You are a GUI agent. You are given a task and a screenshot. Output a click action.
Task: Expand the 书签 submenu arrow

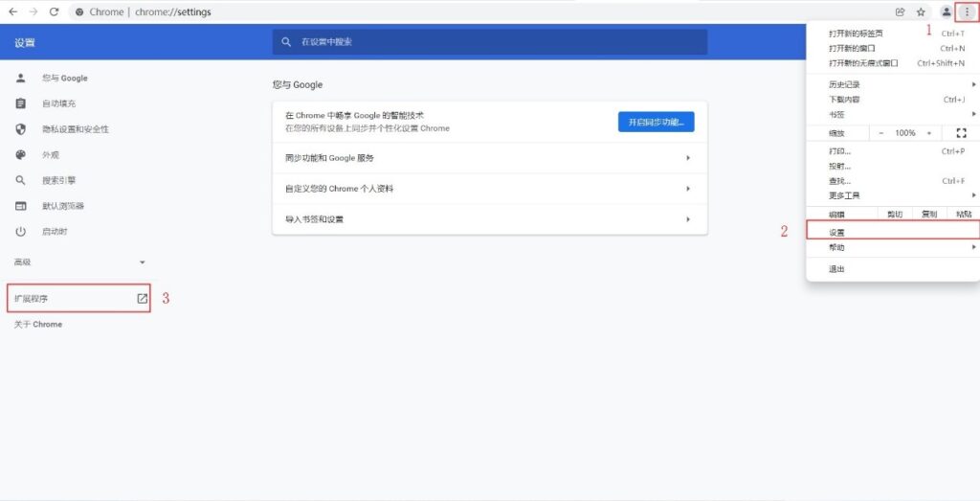(x=973, y=114)
